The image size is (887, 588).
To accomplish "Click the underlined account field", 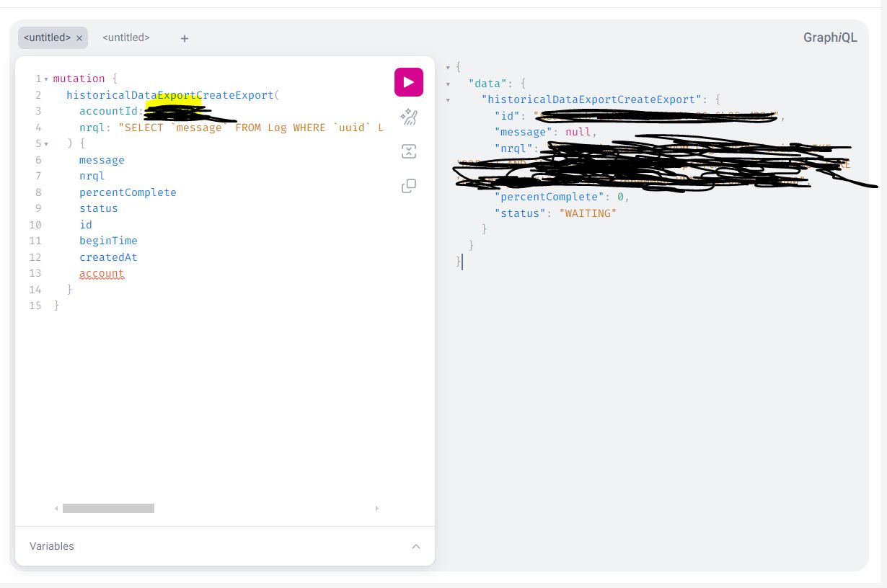I will coord(102,274).
